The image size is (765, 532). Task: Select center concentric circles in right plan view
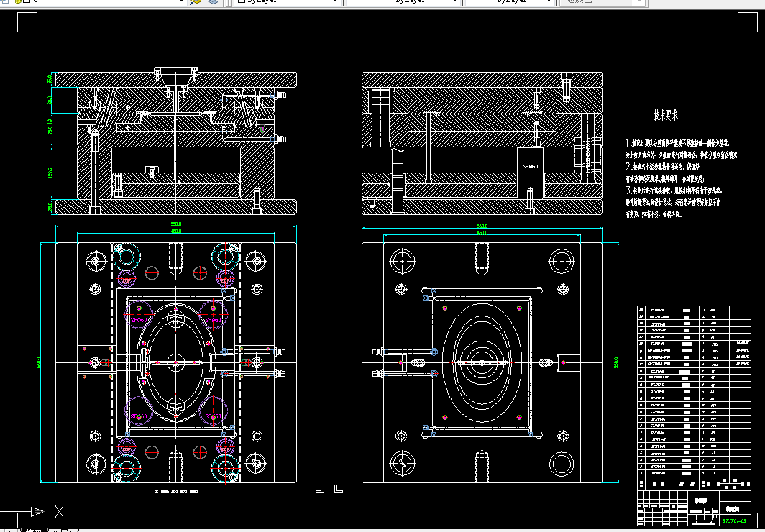[482, 362]
